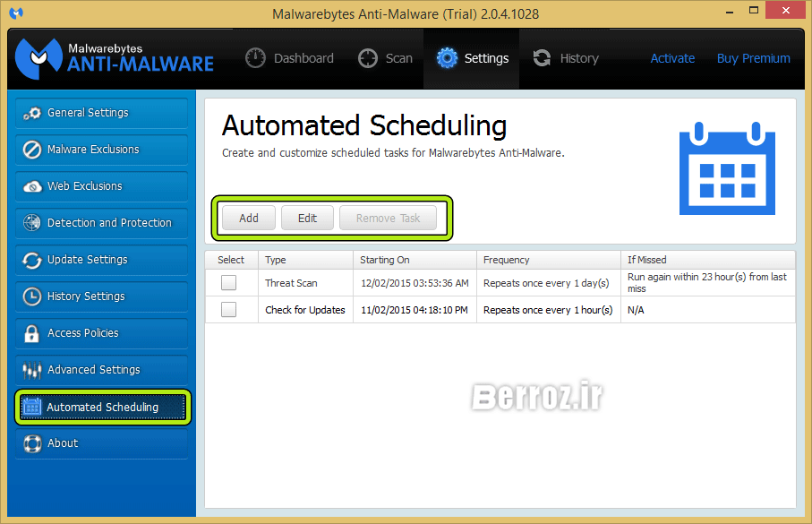Open Detection and Protection section
Screen dimensions: 812x524
pos(101,223)
